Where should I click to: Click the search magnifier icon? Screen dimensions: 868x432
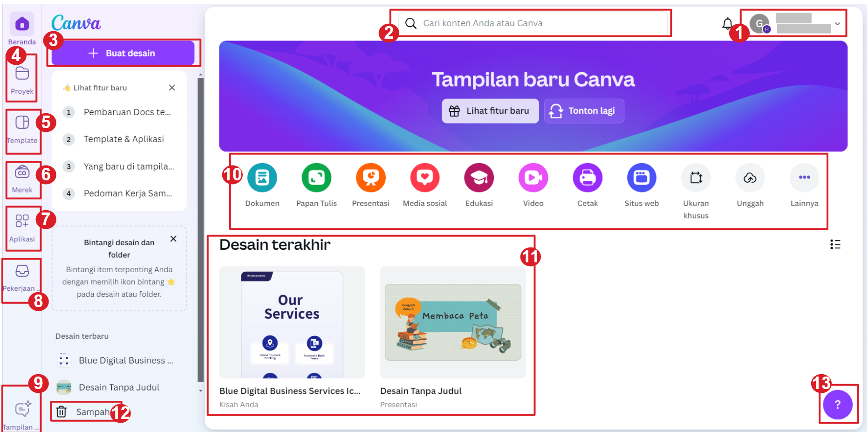point(411,23)
